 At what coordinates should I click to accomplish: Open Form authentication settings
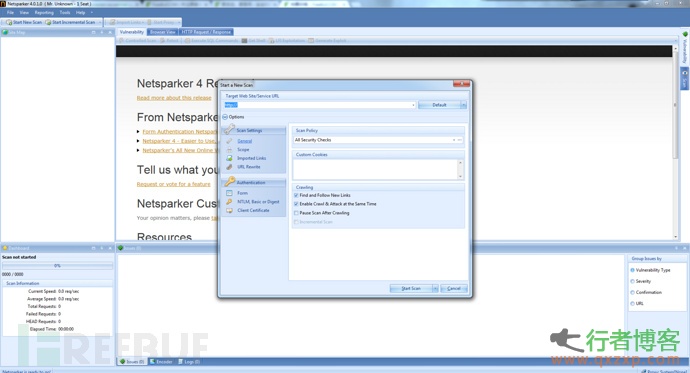(242, 193)
